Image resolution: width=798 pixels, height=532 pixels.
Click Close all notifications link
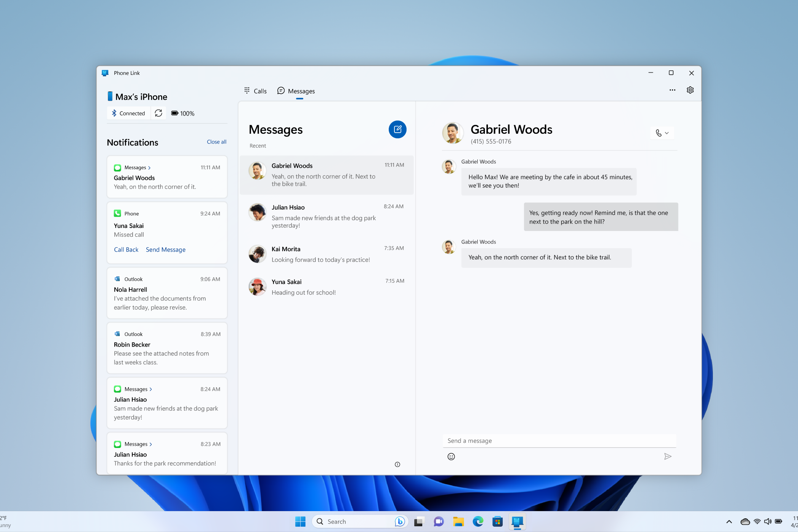click(216, 142)
